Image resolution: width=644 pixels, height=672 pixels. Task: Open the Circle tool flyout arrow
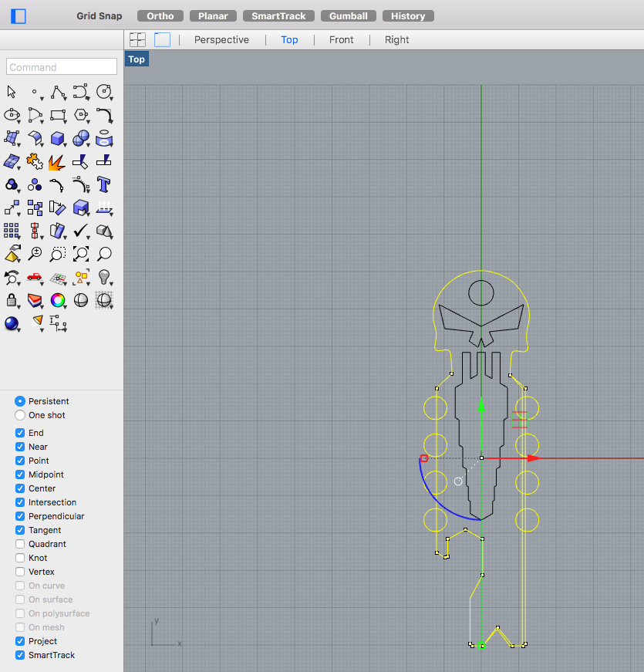111,99
